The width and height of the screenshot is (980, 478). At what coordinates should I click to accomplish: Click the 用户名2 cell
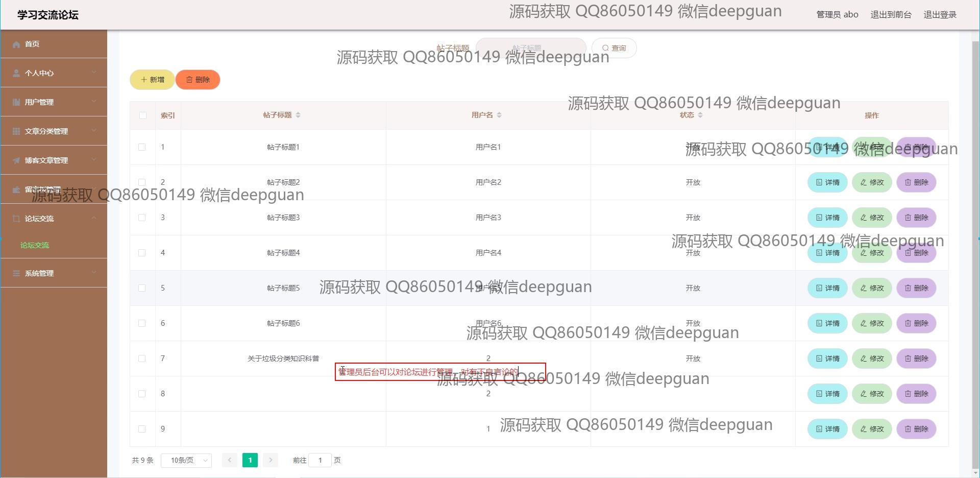click(x=488, y=182)
